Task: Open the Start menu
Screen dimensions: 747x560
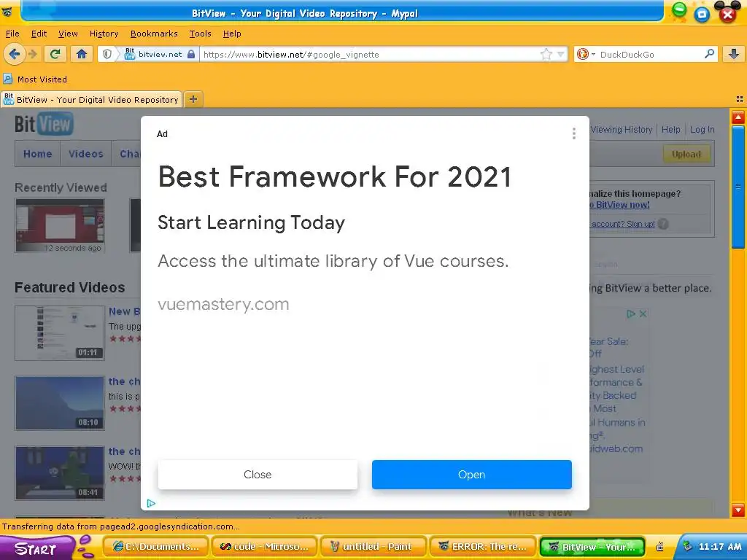Action: coord(36,548)
